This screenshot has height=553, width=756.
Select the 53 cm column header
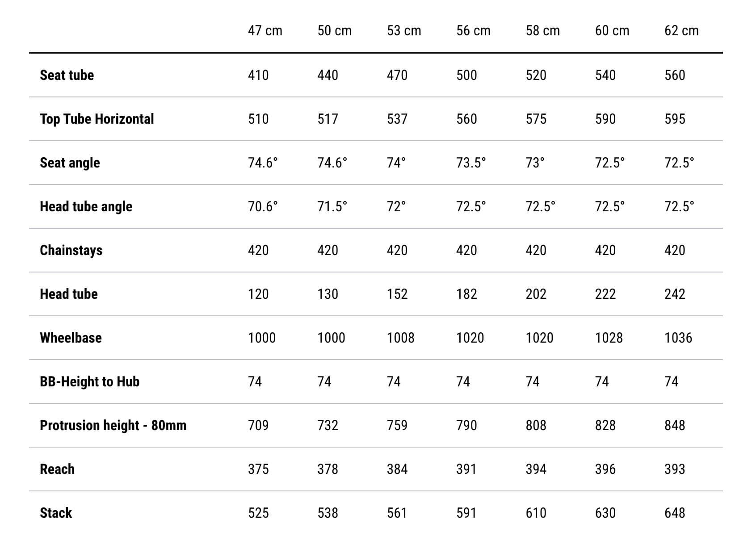click(404, 30)
